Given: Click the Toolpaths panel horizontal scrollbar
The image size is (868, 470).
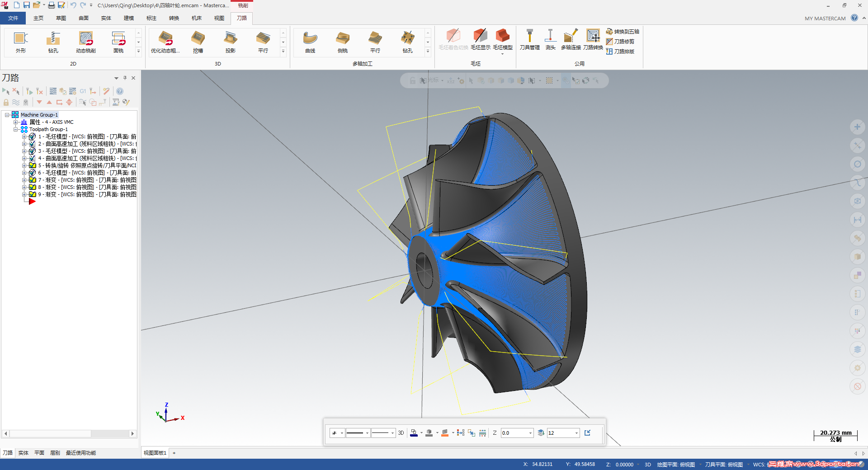Looking at the screenshot, I should point(69,433).
